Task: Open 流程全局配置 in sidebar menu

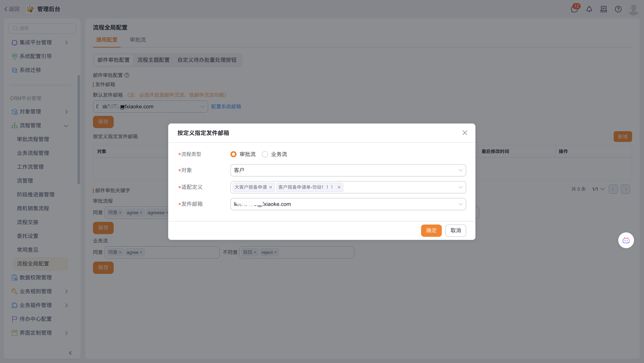Action: (33, 264)
